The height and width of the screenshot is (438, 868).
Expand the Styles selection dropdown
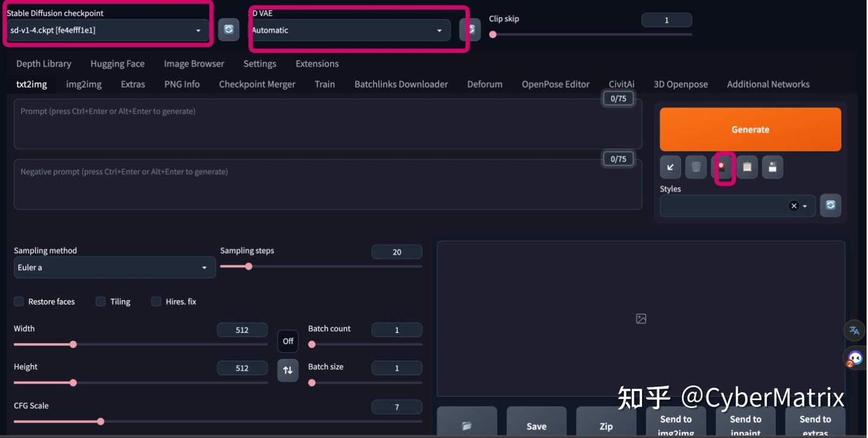(x=804, y=205)
